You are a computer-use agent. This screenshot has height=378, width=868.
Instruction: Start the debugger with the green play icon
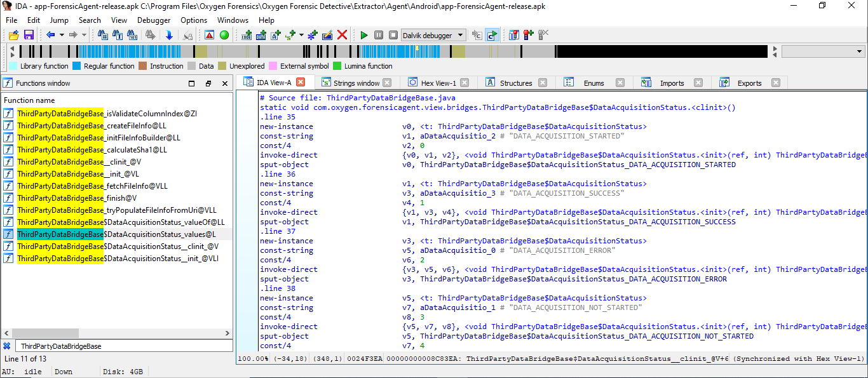tap(363, 35)
